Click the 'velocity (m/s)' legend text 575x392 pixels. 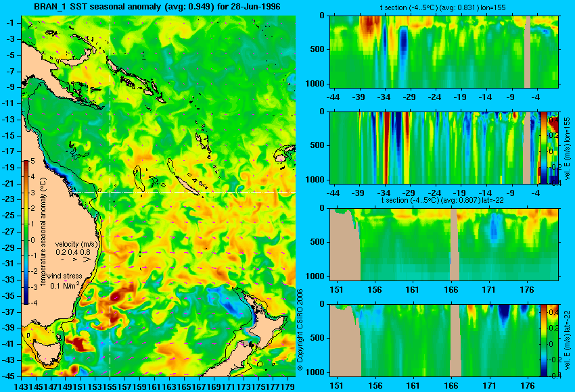click(x=76, y=244)
